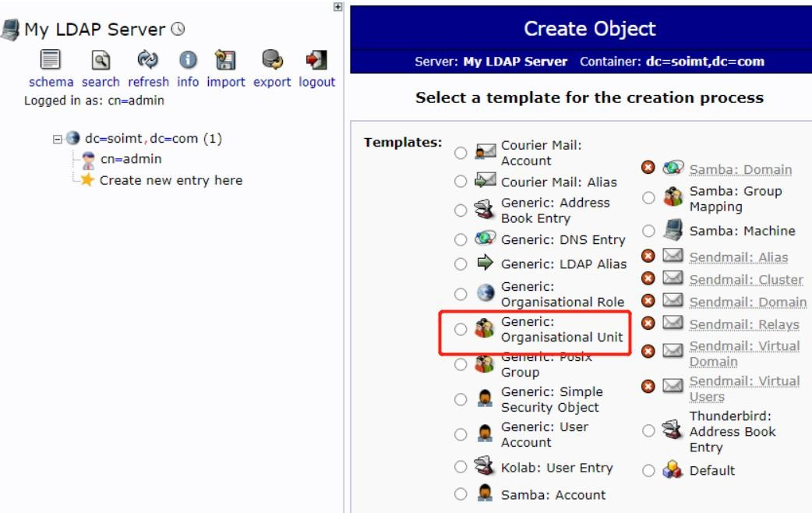
Task: Click the export icon
Action: pos(271,61)
